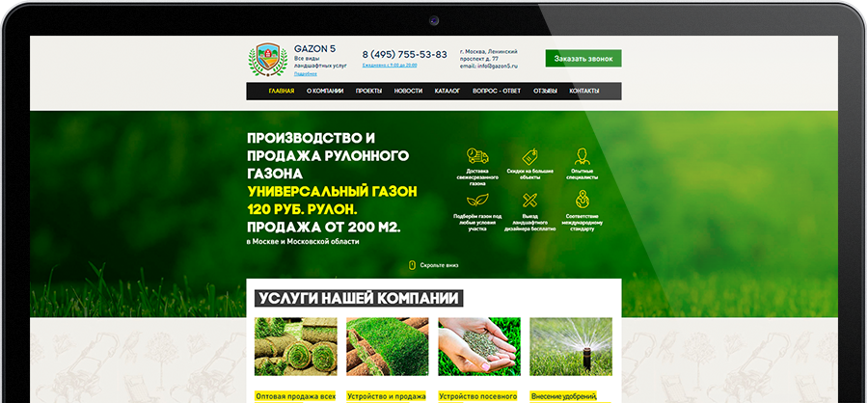The image size is (868, 403).
Task: Click the Заказать звонок button
Action: pyautogui.click(x=583, y=58)
